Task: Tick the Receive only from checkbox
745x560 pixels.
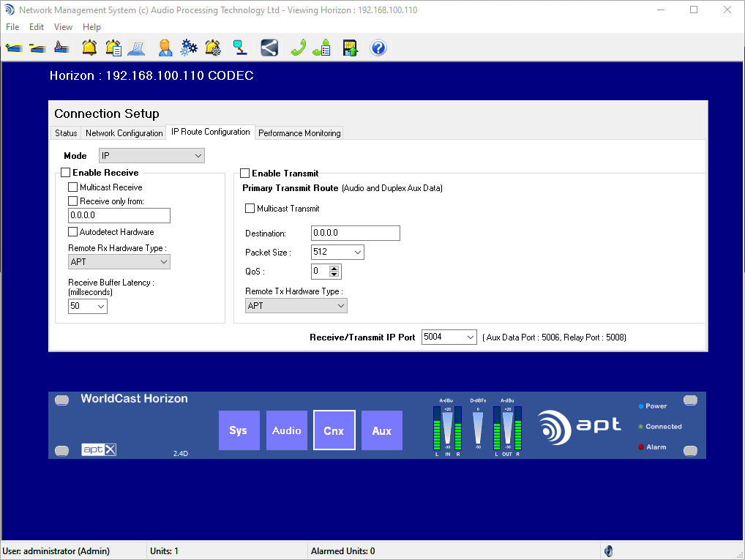Action: [x=72, y=201]
